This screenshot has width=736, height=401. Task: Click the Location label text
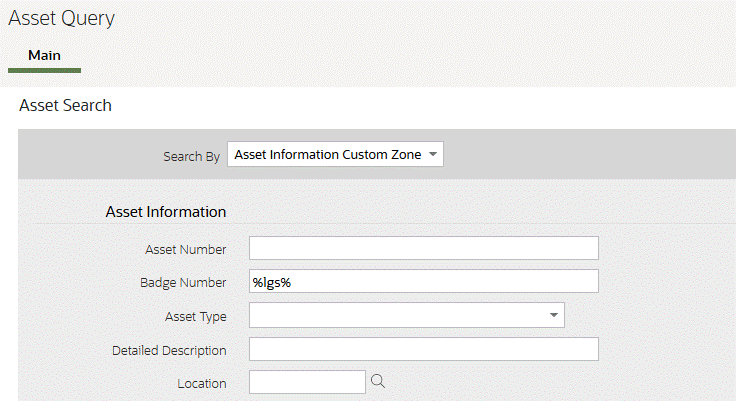(203, 383)
